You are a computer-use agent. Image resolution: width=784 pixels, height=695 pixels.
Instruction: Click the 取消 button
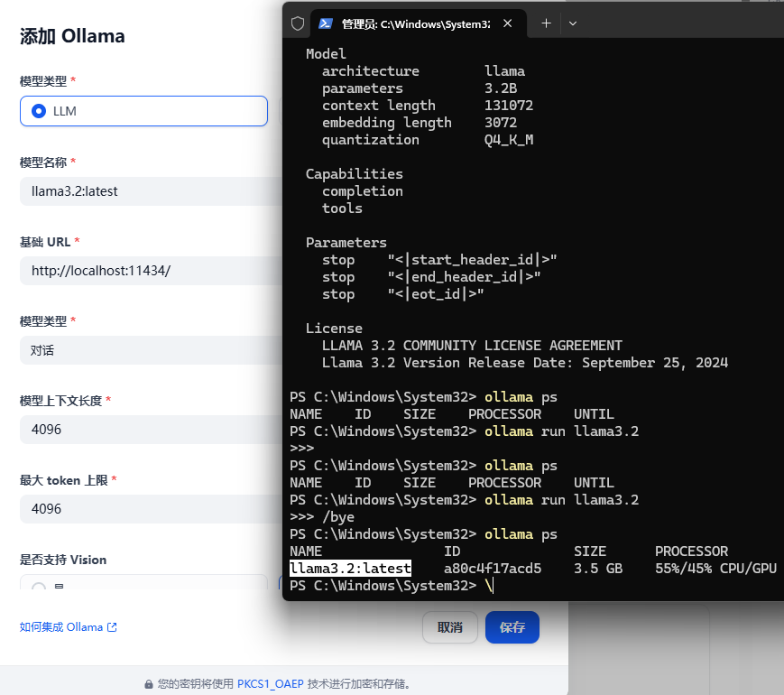click(x=450, y=627)
